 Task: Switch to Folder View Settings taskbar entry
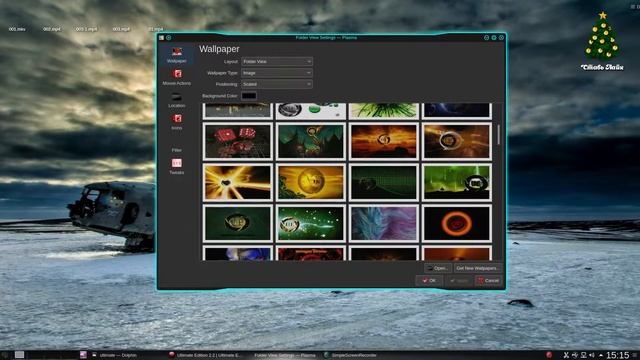click(284, 355)
